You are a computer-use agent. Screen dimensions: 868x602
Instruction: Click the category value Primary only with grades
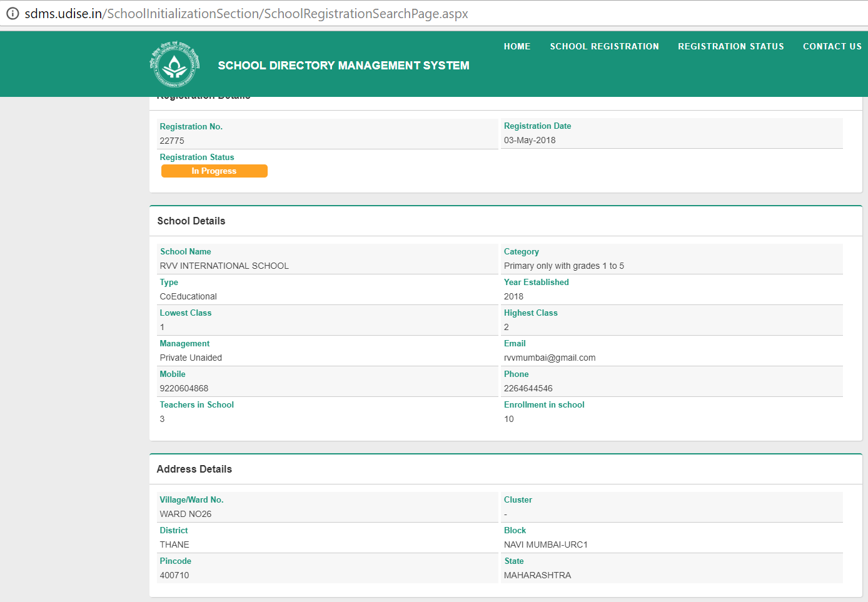[x=563, y=266]
